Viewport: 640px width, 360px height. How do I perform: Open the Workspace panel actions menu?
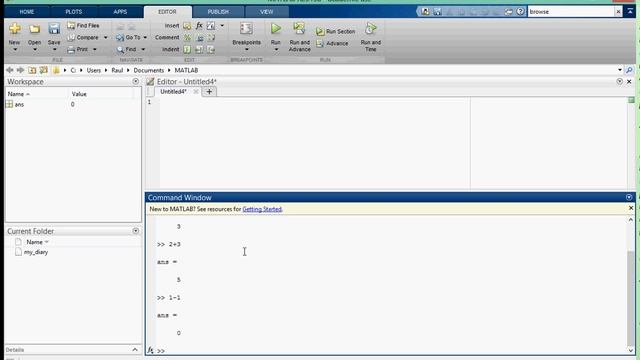(x=136, y=81)
